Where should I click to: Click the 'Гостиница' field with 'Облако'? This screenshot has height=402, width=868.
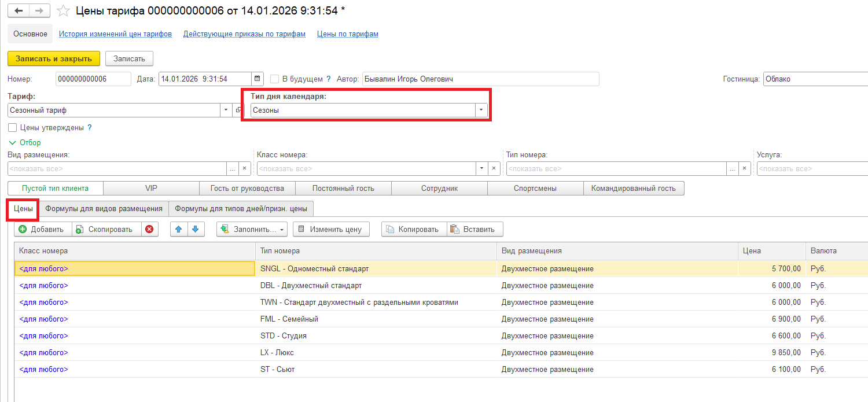(x=815, y=79)
